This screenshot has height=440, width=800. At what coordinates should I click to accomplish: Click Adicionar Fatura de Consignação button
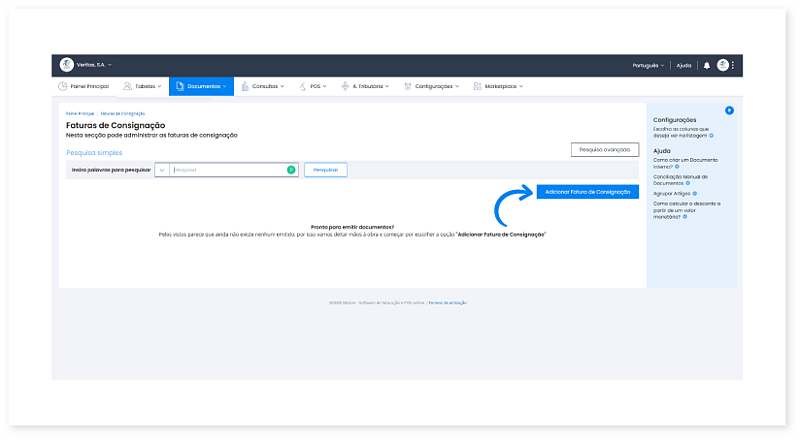point(587,191)
